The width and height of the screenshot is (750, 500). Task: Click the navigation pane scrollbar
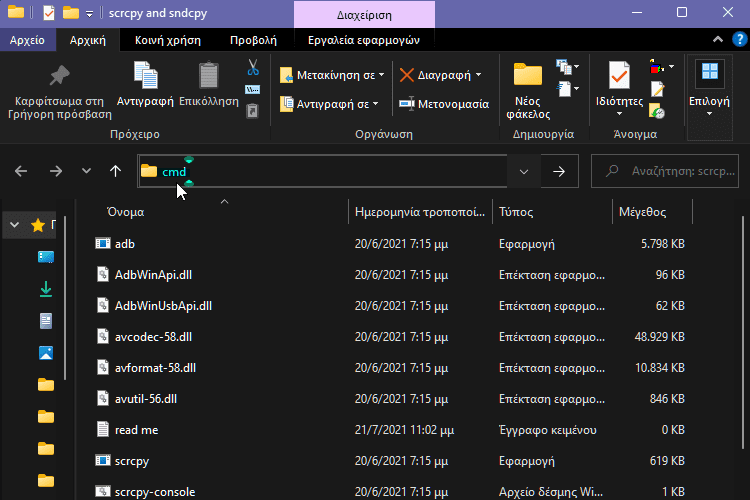pyautogui.click(x=65, y=299)
